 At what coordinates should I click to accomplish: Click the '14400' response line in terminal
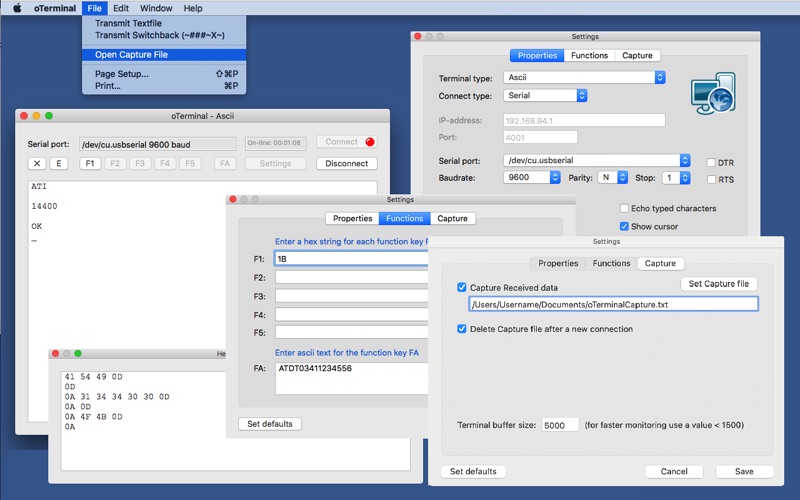[44, 206]
